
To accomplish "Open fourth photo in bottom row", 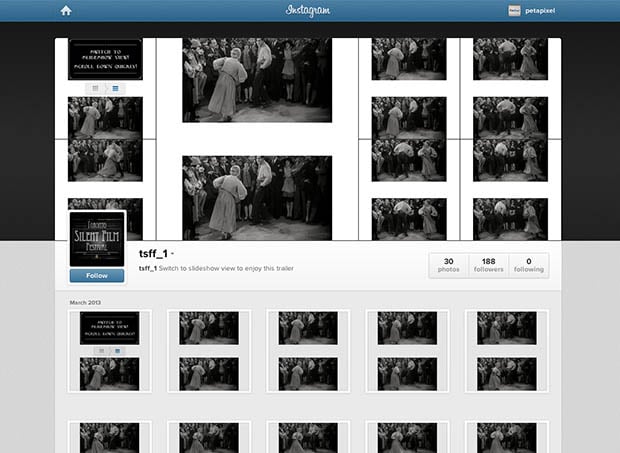I will click(407, 437).
